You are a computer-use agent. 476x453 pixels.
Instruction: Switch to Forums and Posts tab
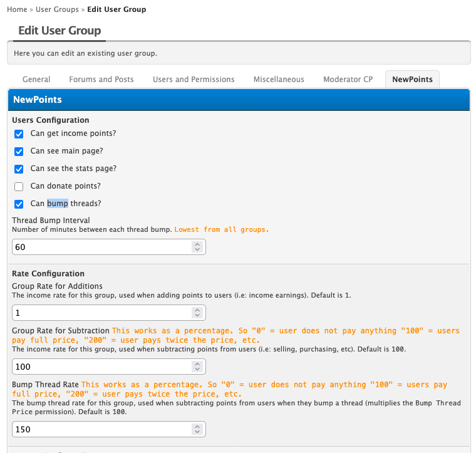click(101, 80)
